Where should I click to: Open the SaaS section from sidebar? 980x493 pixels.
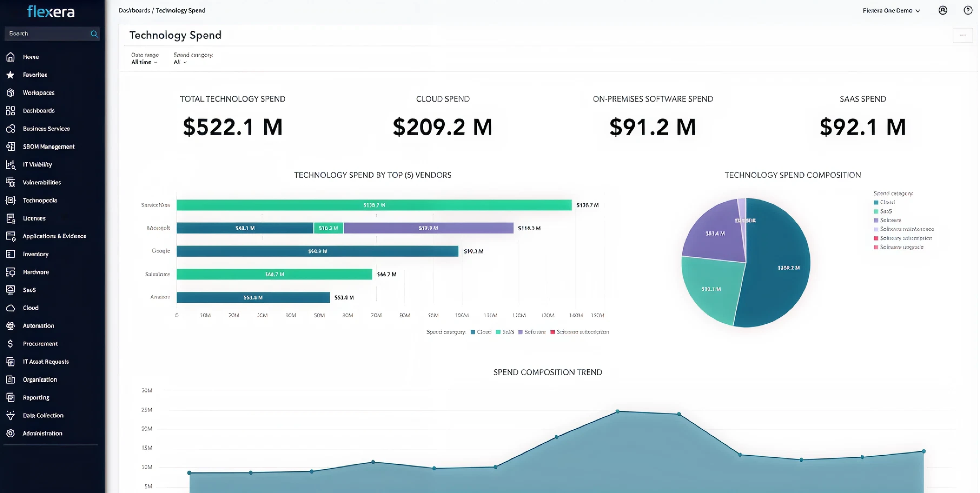(x=11, y=290)
